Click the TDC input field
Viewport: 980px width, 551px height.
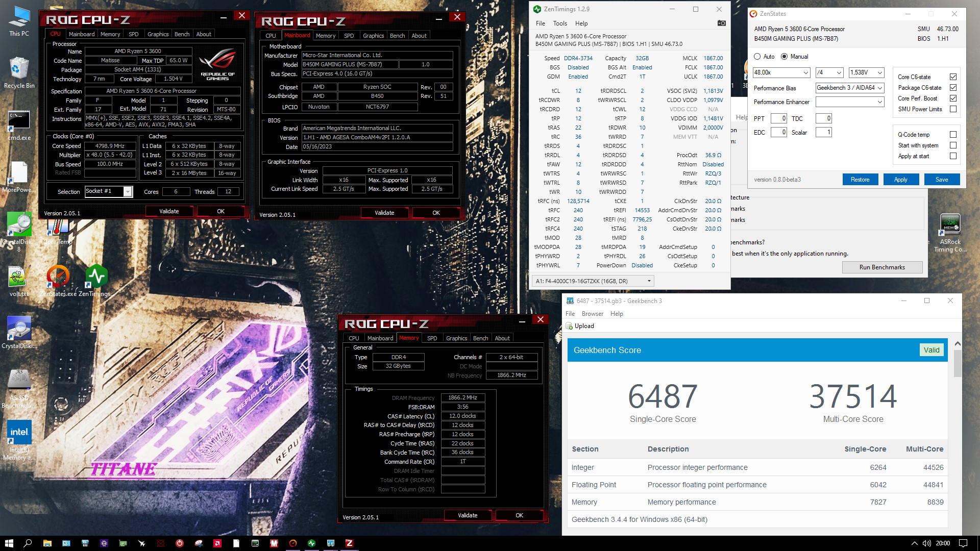824,118
